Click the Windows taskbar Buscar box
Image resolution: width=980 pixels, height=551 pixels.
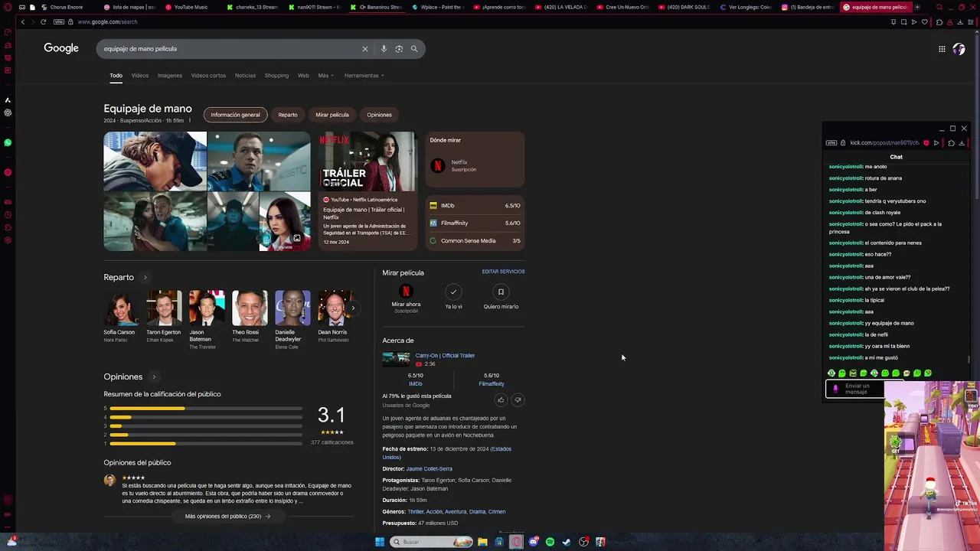(431, 542)
